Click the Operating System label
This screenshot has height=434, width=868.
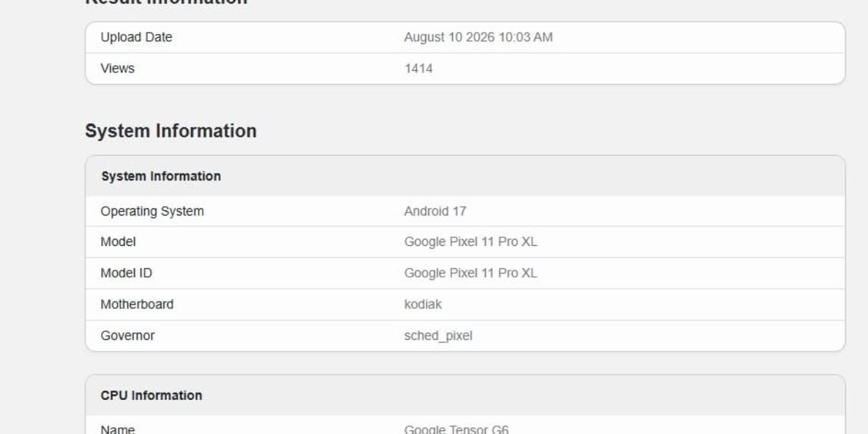(x=152, y=211)
